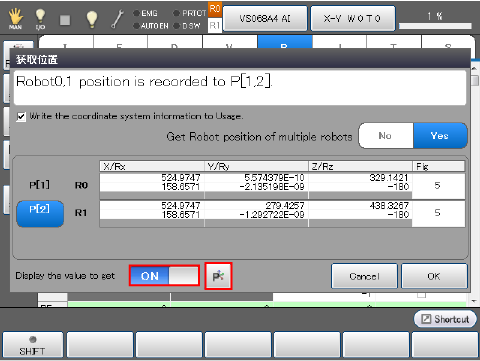The image size is (480, 361).
Task: Select robot R1 indicator in top bar
Action: 215,25
